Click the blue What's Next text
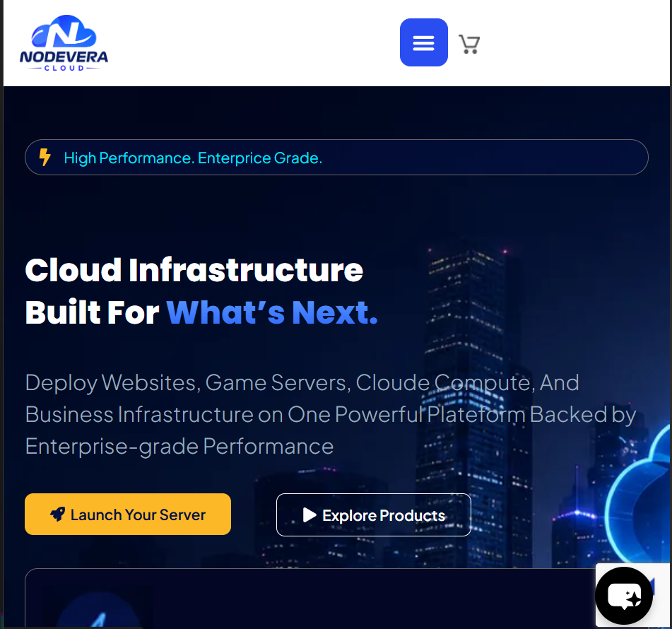 272,312
